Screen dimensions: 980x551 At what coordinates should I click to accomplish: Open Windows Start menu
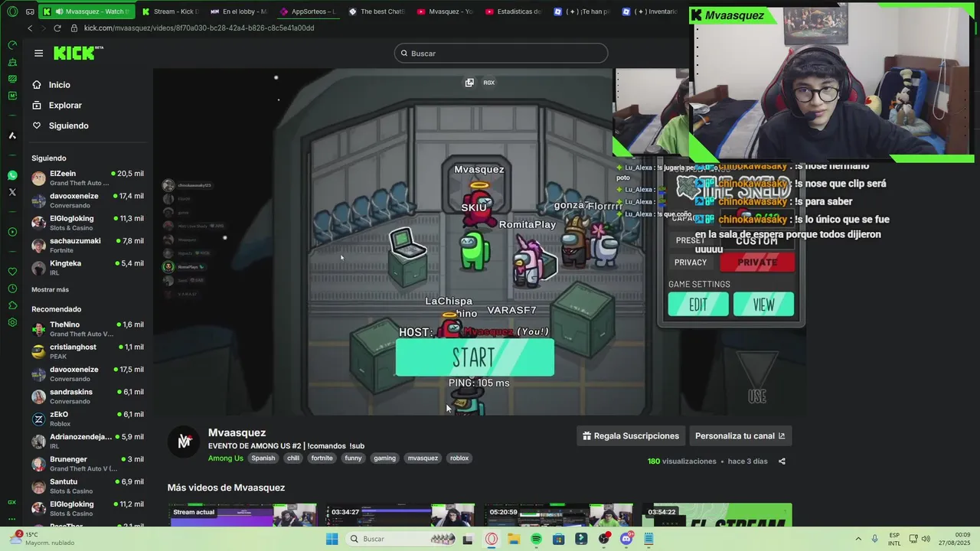click(332, 539)
